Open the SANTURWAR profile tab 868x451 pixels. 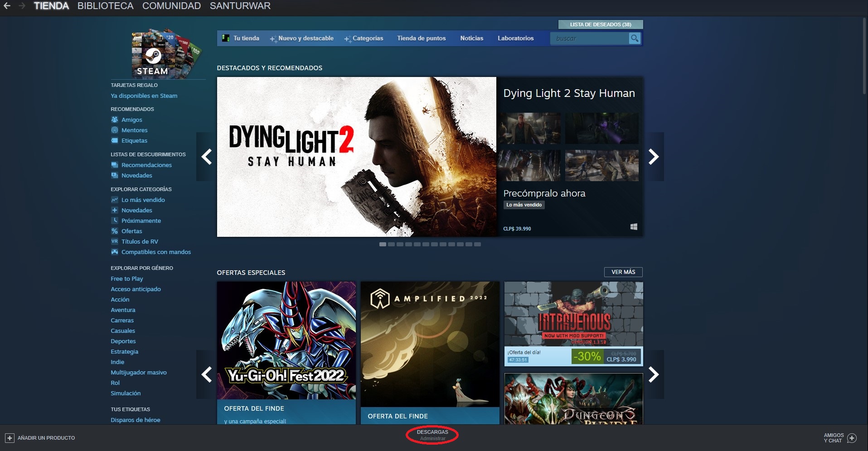pyautogui.click(x=240, y=6)
